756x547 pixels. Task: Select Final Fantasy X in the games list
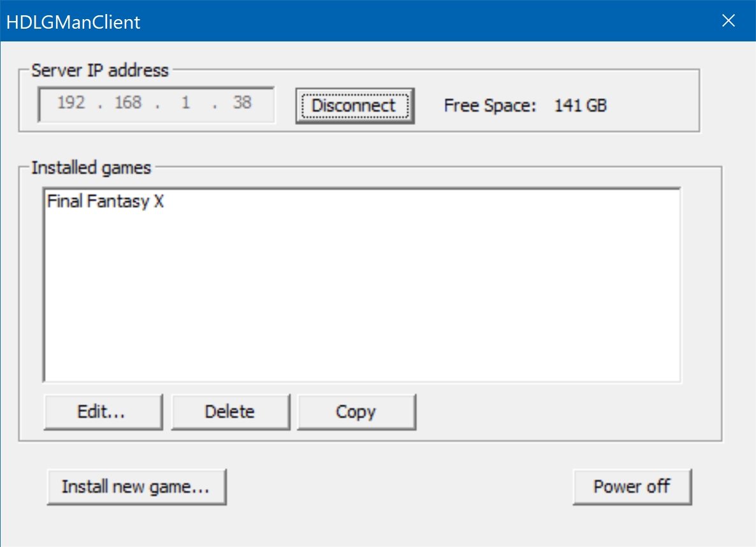106,201
